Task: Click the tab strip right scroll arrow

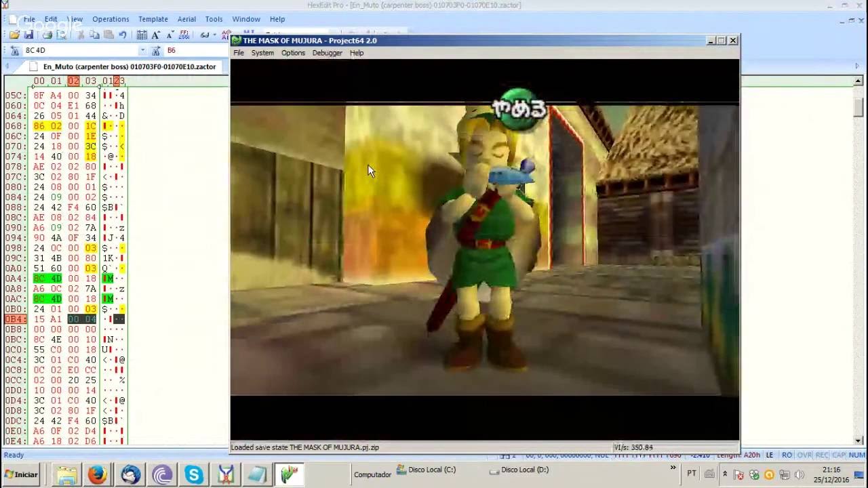Action: 857,66
